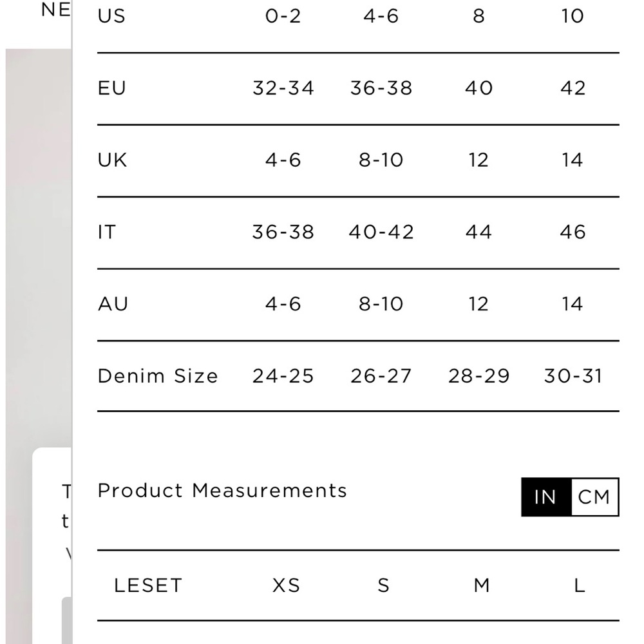Click the partially hidden NE menu item

point(56,10)
